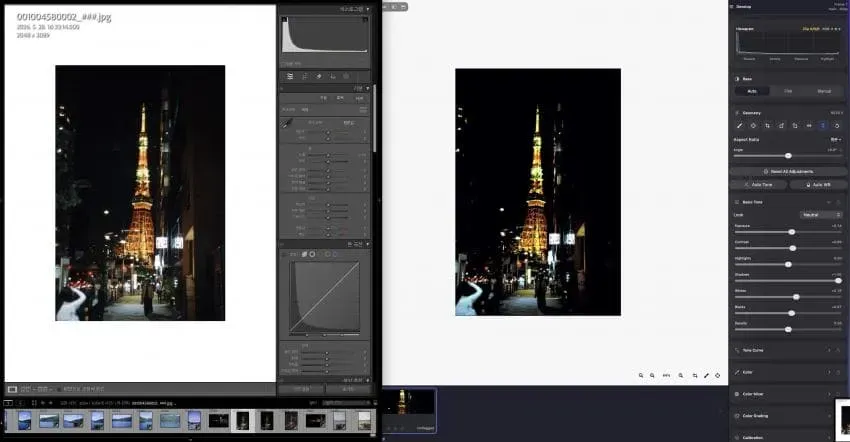Click the second magnifier icon in viewer toolbar
The width and height of the screenshot is (850, 442).
point(652,375)
